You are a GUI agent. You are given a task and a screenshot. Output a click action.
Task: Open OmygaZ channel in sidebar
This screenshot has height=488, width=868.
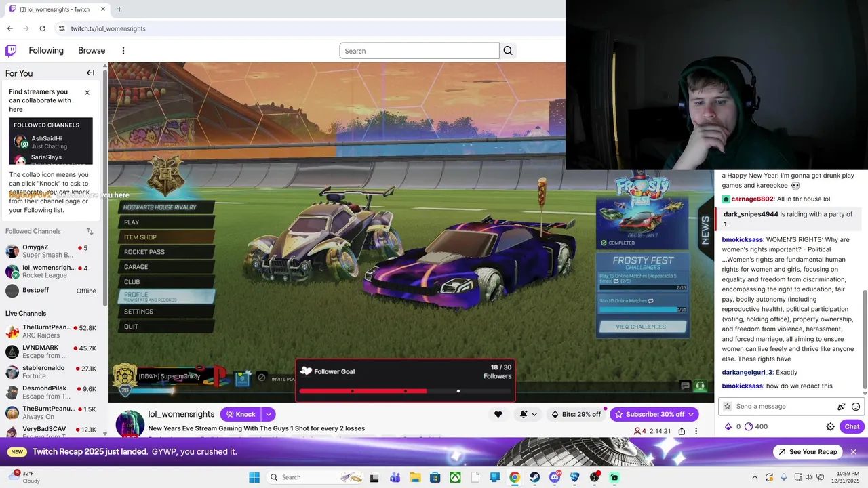click(51, 251)
